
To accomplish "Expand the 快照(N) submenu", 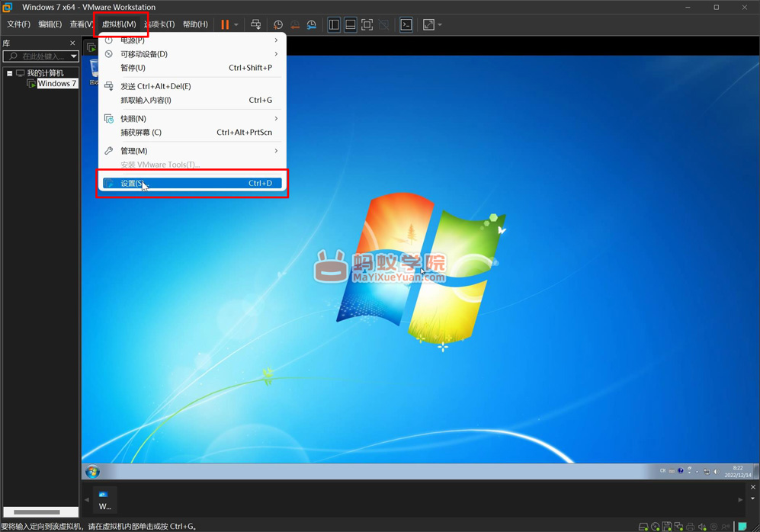I will point(192,119).
